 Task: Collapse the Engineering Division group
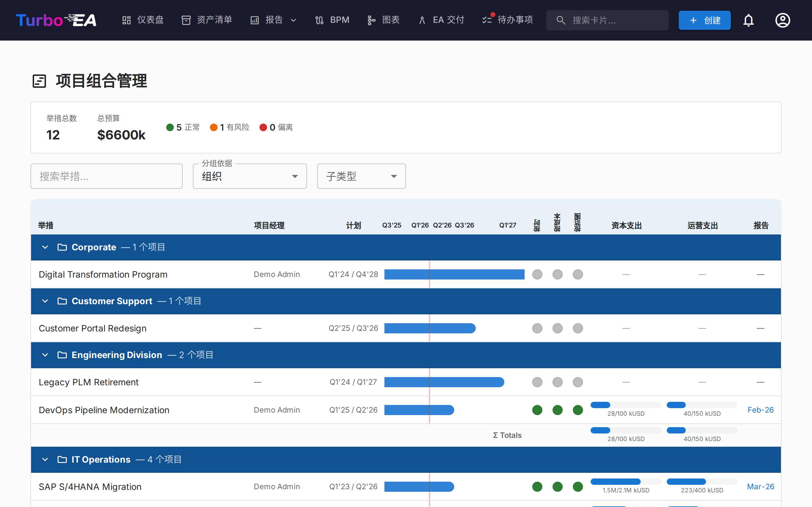click(x=45, y=355)
